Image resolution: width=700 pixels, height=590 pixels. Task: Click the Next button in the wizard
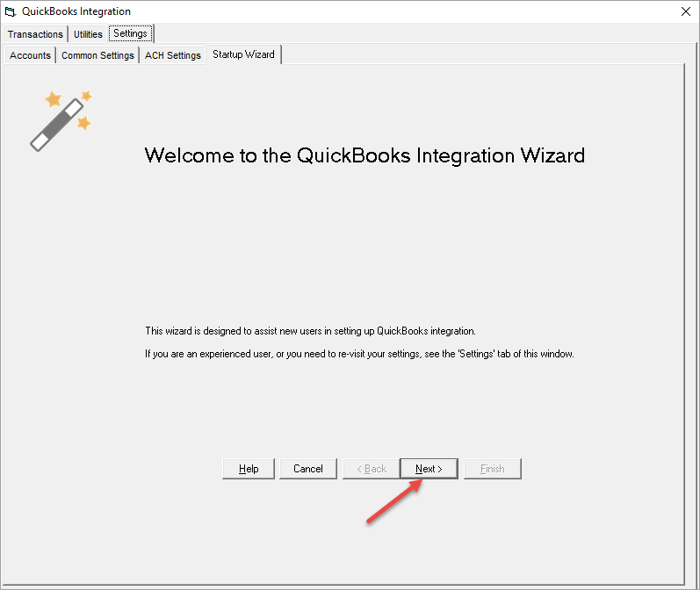tap(429, 469)
